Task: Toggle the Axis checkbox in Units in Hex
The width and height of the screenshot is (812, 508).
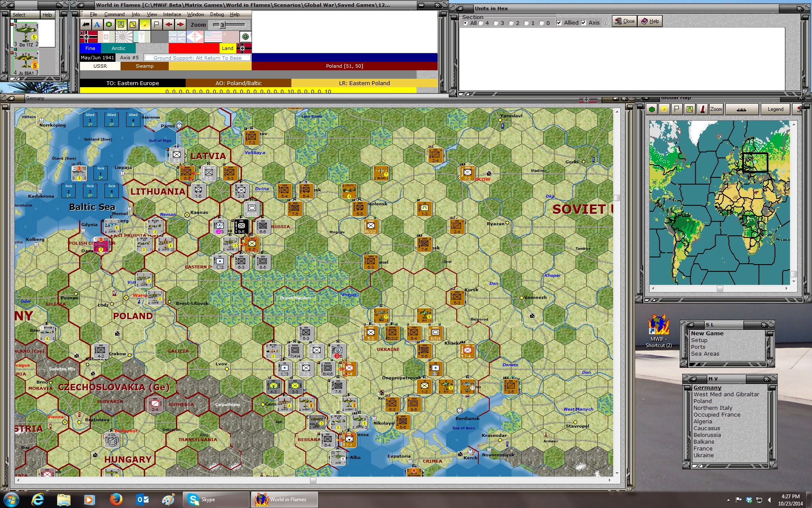Action: click(584, 23)
